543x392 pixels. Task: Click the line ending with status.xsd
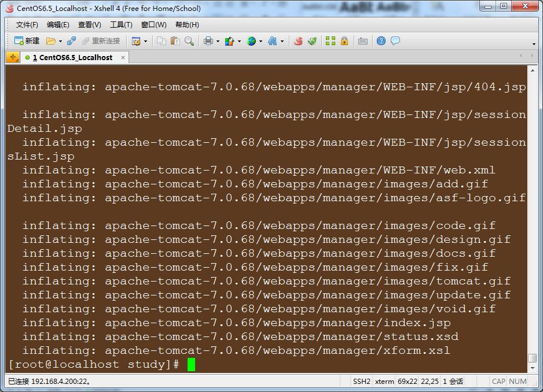(x=240, y=336)
